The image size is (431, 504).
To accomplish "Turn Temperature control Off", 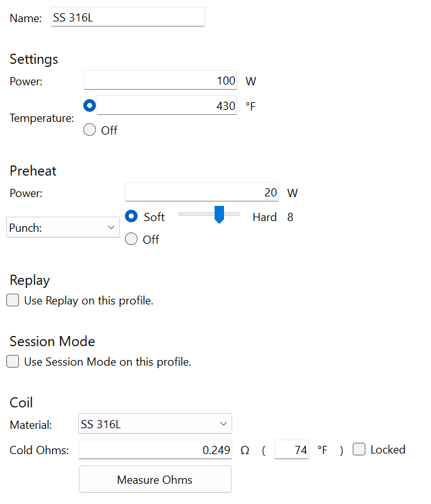I will [x=90, y=130].
